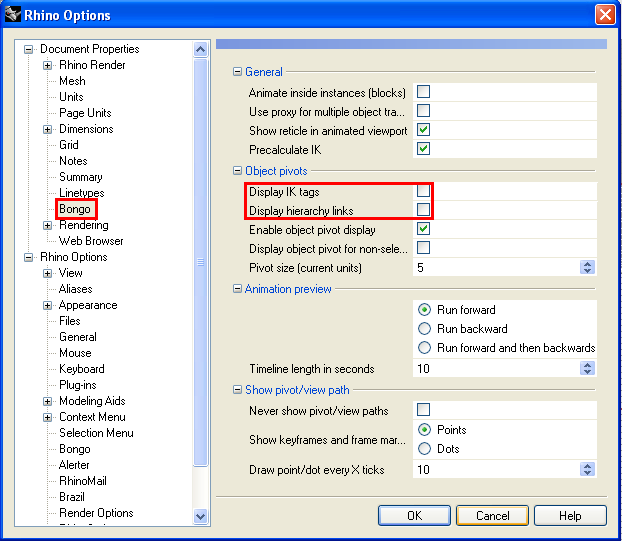Viewport: 622px width, 541px height.
Task: Click the tree scrollbar down arrow
Action: [x=201, y=516]
